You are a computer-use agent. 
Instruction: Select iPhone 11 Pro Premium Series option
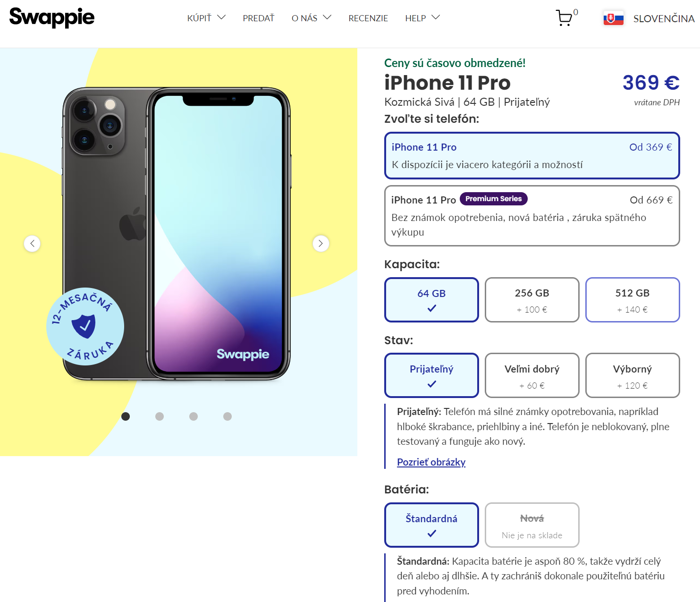[x=532, y=216]
